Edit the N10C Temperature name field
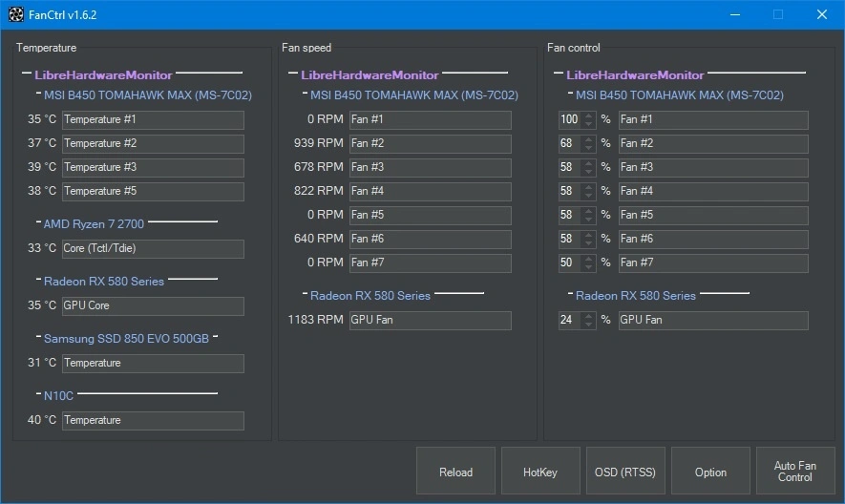845x504 pixels. click(x=153, y=420)
